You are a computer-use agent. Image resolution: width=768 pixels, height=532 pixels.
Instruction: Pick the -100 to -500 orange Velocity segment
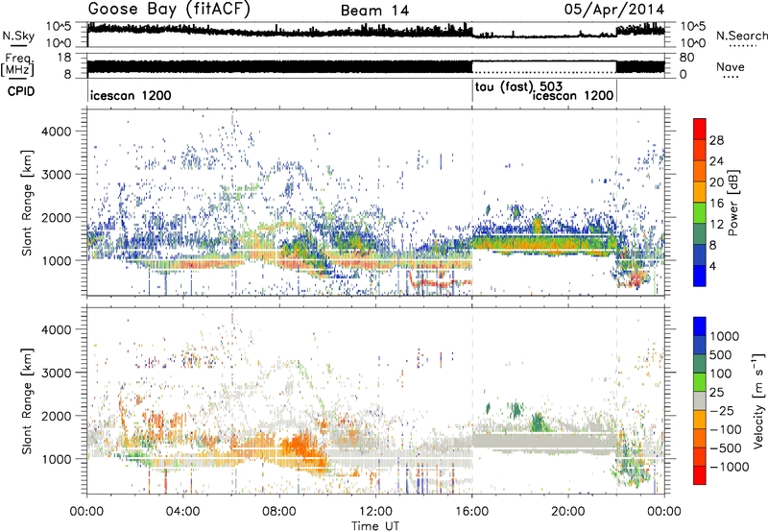click(x=700, y=438)
